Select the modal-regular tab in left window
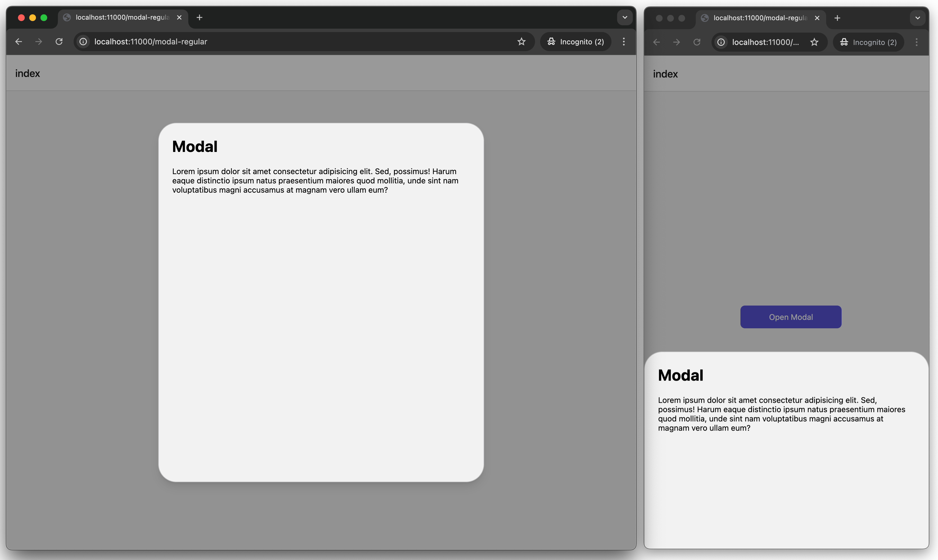Screen dimensions: 938x560 (x=122, y=17)
